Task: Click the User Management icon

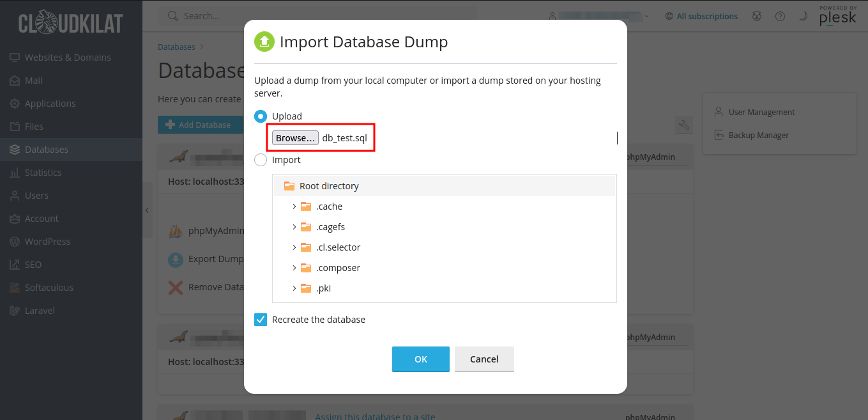Action: pyautogui.click(x=719, y=113)
